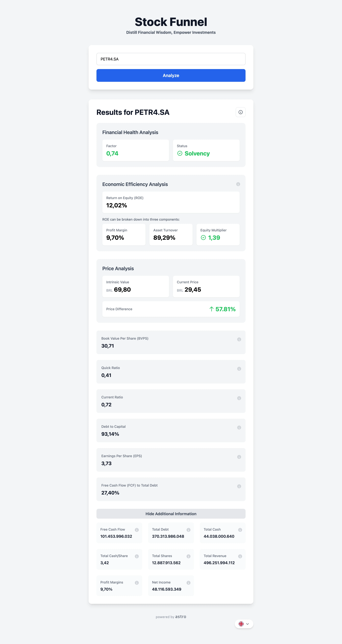Collapse section via Hide Additional Information
The width and height of the screenshot is (342, 644).
[x=171, y=514]
